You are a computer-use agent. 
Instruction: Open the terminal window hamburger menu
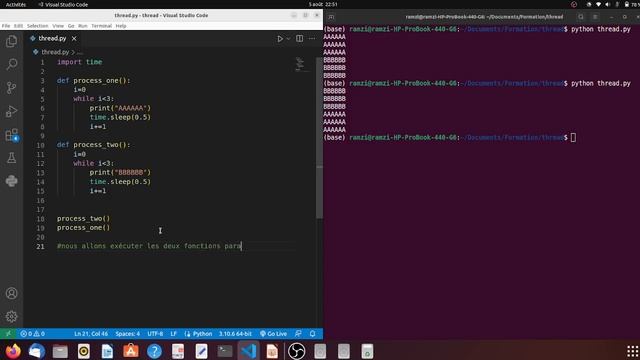coord(595,17)
